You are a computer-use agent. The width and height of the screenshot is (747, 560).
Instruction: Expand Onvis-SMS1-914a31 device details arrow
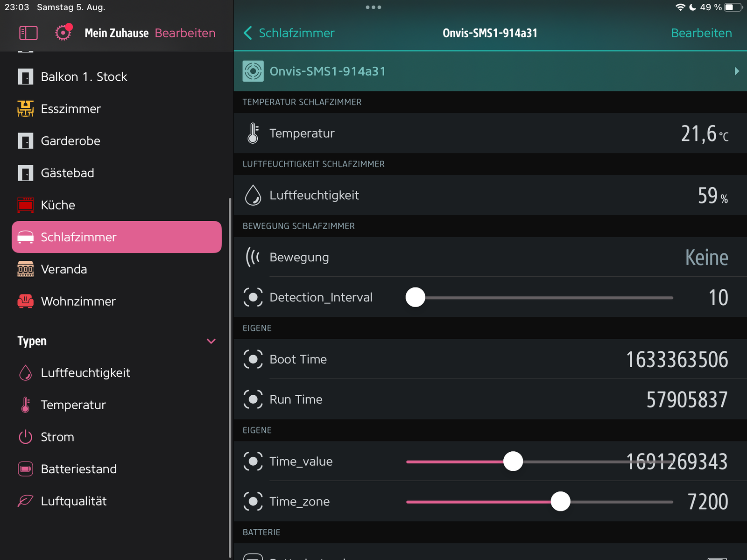(x=736, y=71)
